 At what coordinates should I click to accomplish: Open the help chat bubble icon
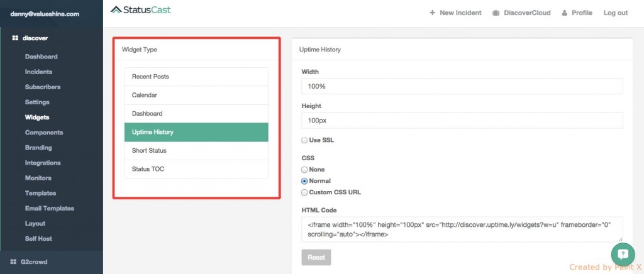(623, 254)
